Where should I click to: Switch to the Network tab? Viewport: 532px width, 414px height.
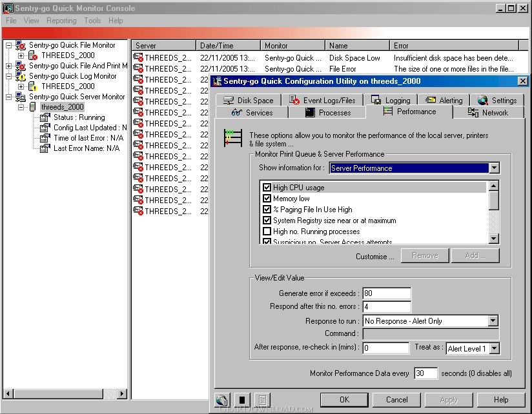(488, 112)
